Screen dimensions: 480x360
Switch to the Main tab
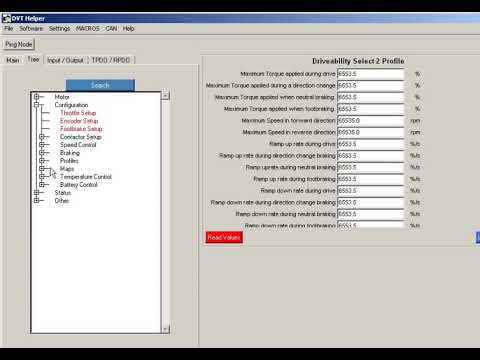pos(13,60)
